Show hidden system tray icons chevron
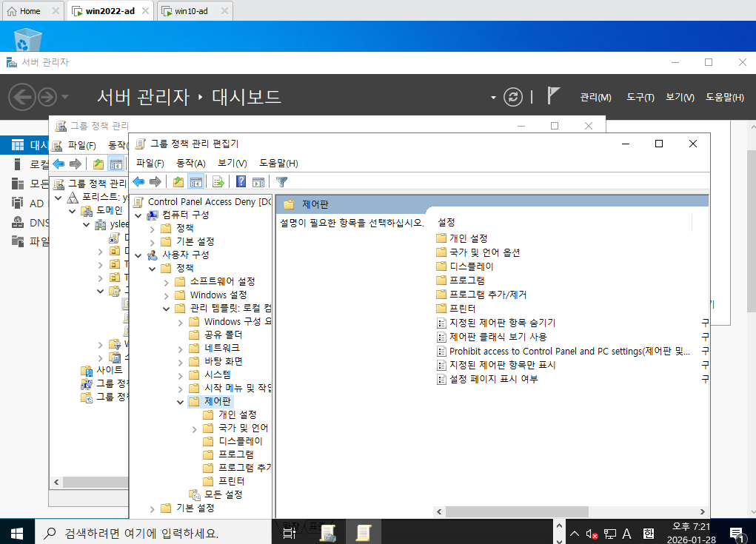The height and width of the screenshot is (544, 756). (575, 534)
